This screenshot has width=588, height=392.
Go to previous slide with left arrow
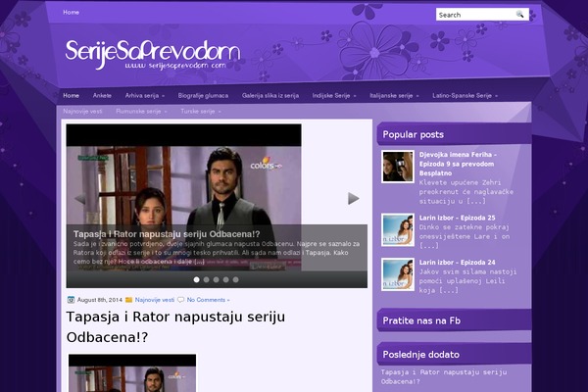click(x=80, y=199)
